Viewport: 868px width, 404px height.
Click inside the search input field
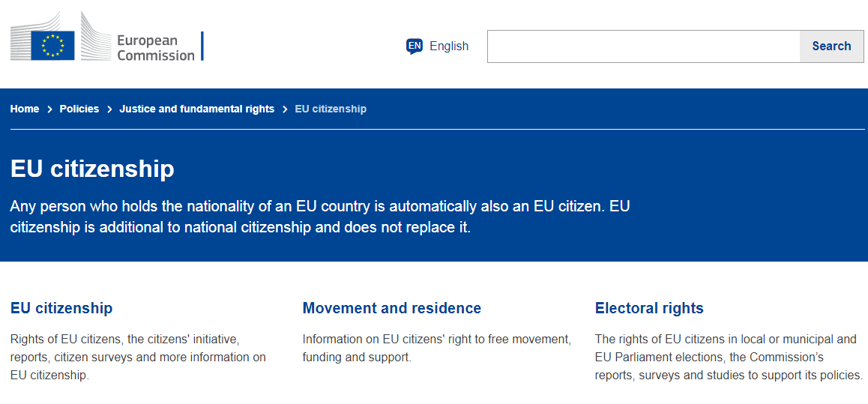click(643, 46)
